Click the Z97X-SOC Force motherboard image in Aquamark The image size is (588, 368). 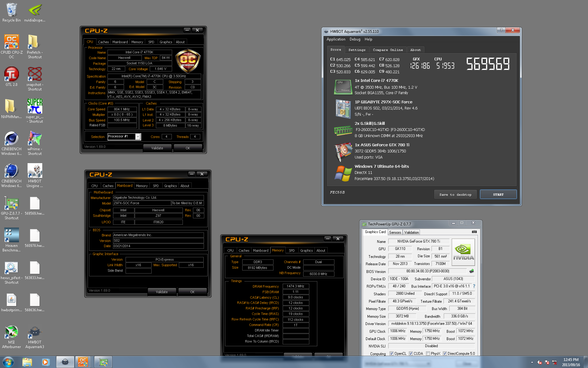(x=343, y=109)
